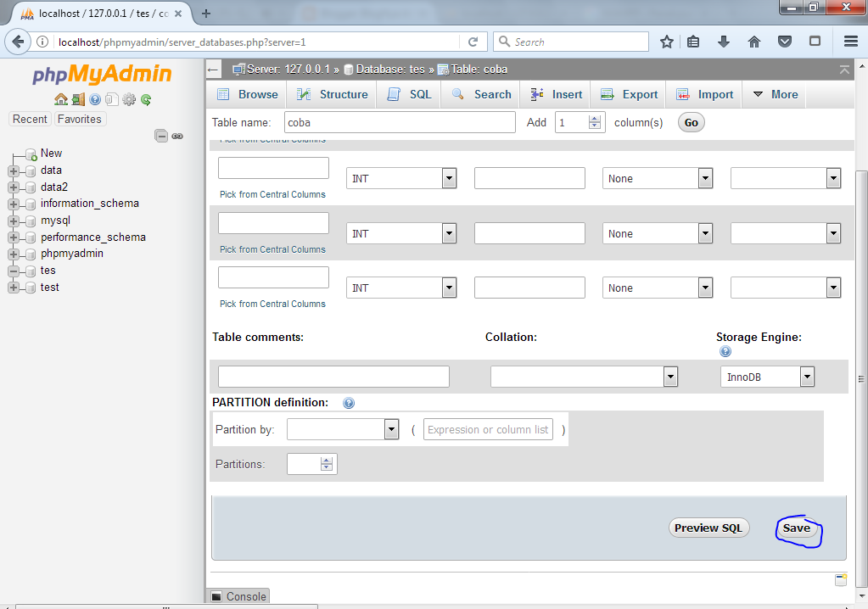
Task: Collapse all databases using the minus icon
Action: (x=161, y=136)
